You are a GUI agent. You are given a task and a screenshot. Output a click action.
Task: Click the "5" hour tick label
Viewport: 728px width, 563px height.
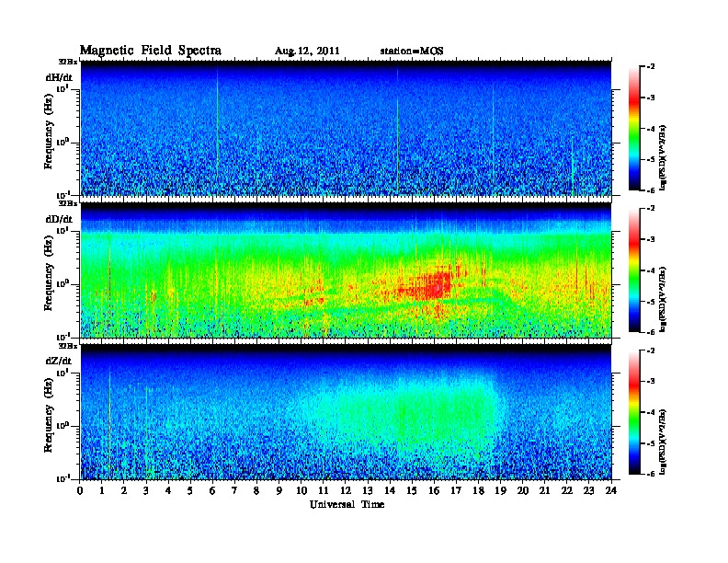190,490
